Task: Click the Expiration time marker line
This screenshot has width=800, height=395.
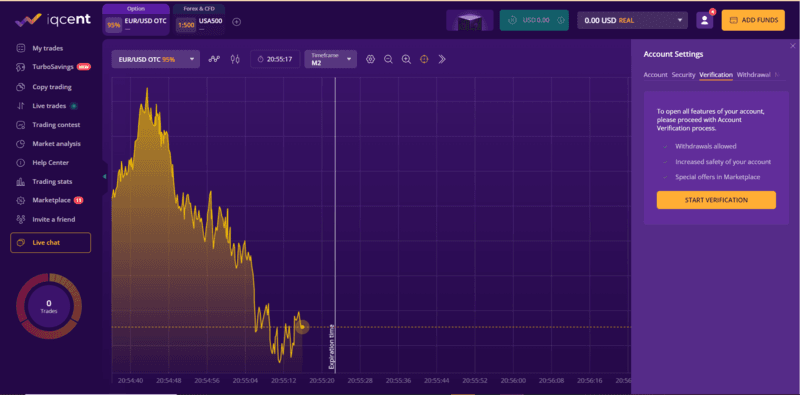Action: (x=335, y=225)
